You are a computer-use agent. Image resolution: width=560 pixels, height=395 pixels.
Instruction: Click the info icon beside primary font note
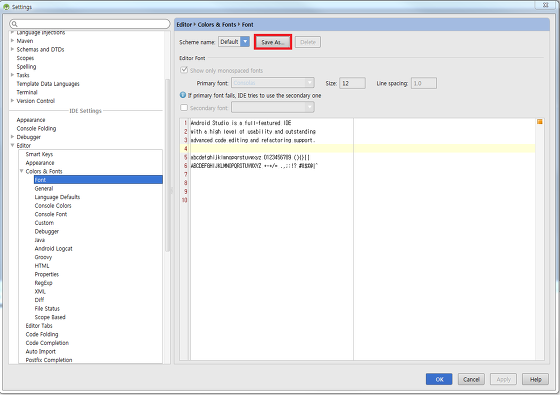(x=183, y=95)
